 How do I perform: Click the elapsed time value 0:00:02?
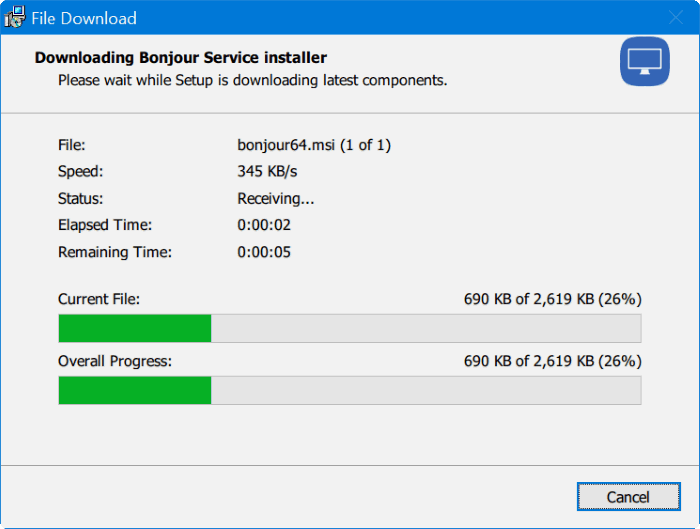click(264, 225)
